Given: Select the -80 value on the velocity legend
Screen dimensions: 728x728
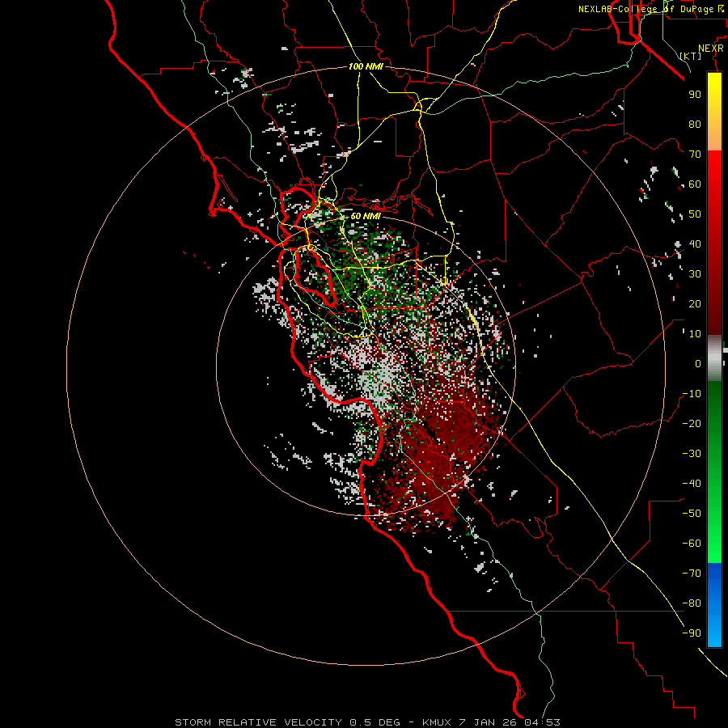Looking at the screenshot, I should click(x=692, y=603).
